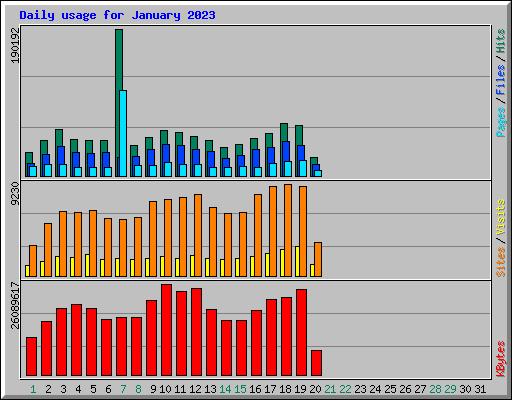512x400 pixels.
Task: Click the orange sites bar for day 12
Action: 198,235
